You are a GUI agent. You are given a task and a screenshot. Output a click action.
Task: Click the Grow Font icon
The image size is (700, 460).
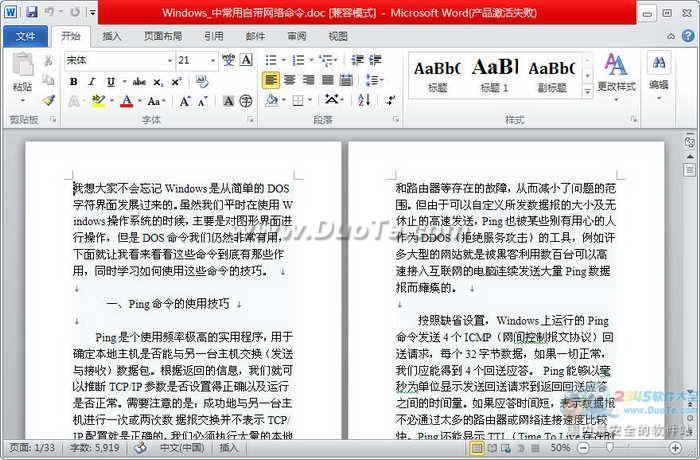click(x=184, y=102)
